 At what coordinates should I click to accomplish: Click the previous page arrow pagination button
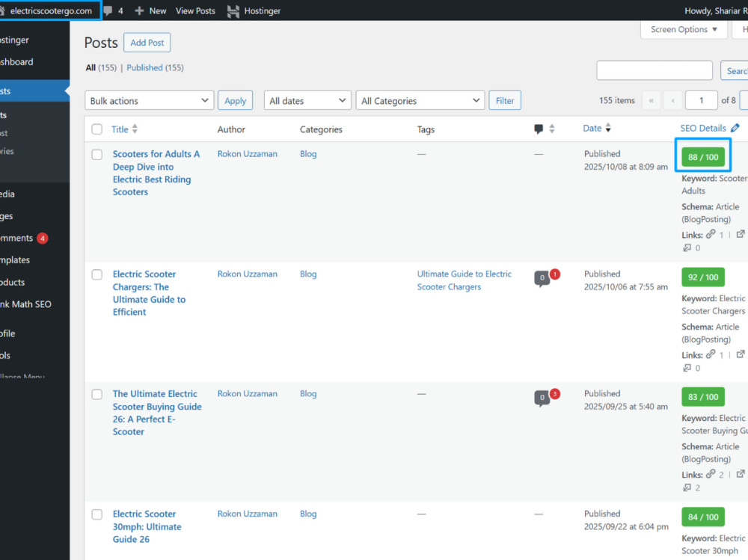(x=673, y=101)
